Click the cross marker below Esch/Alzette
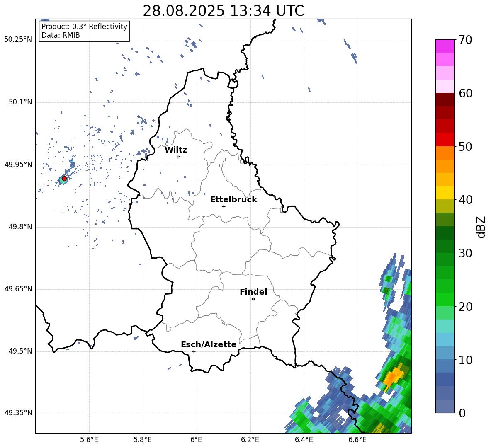Image resolution: width=491 pixels, height=448 pixels. [194, 351]
